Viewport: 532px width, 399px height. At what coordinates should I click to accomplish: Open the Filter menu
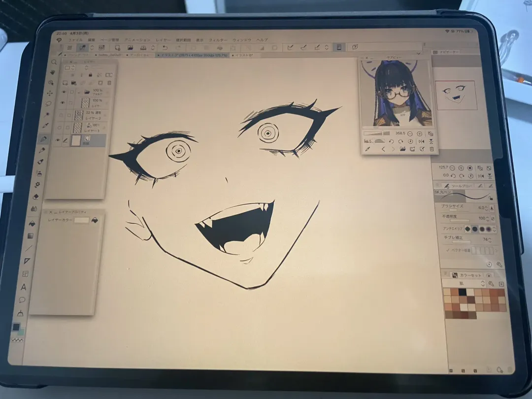[x=218, y=40]
